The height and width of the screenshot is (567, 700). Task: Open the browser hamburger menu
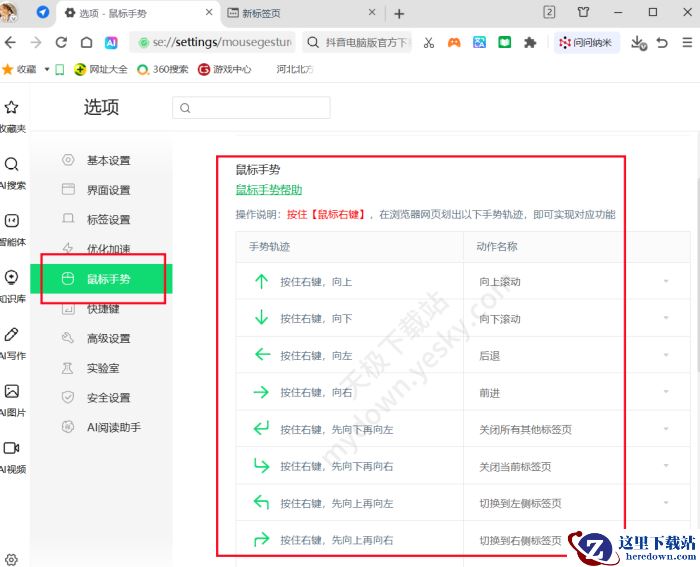click(688, 42)
